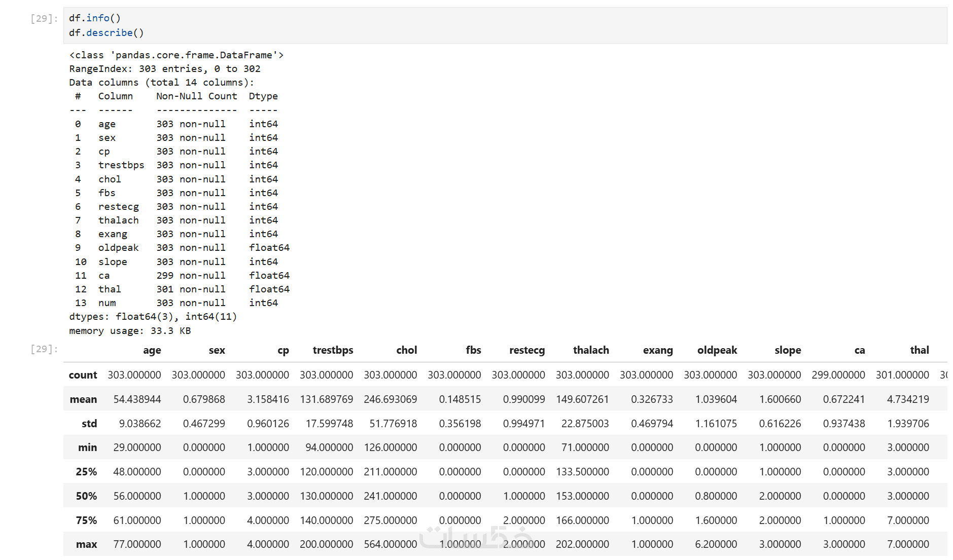Click the df.describe() line in the cell
953x560 pixels.
pos(107,32)
